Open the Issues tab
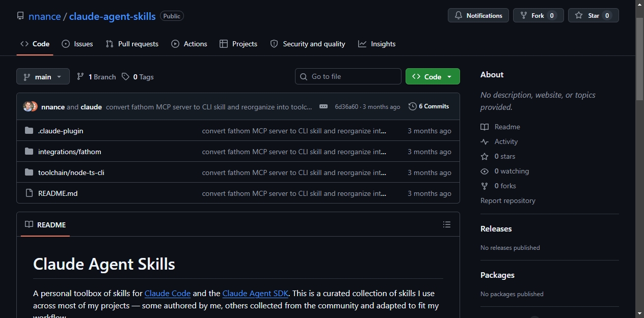Image resolution: width=644 pixels, height=318 pixels. click(x=77, y=44)
